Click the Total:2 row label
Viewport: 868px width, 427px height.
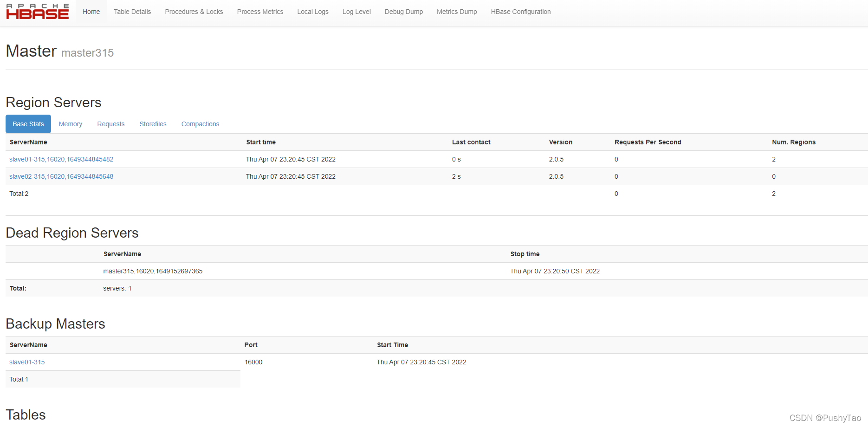point(19,194)
